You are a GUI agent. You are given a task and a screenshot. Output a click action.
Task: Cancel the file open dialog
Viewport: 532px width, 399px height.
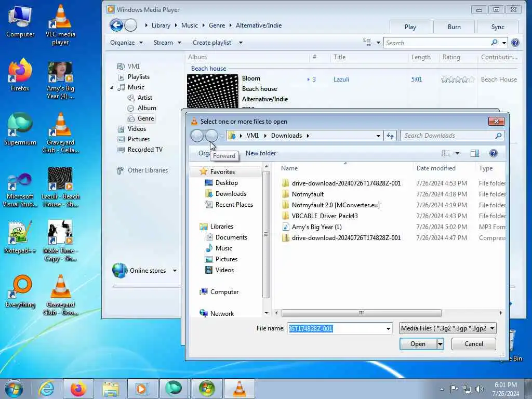click(x=474, y=344)
